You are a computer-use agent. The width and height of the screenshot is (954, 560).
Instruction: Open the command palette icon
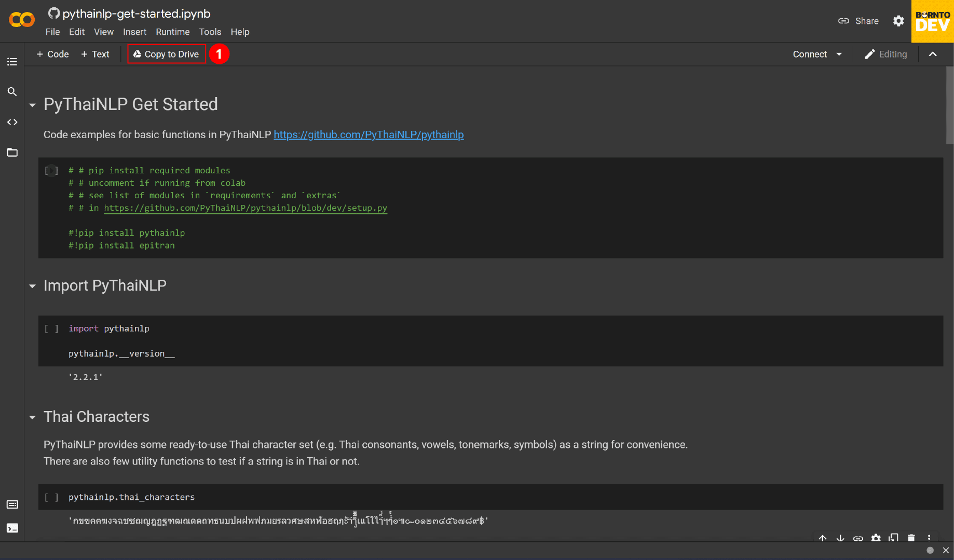[12, 504]
